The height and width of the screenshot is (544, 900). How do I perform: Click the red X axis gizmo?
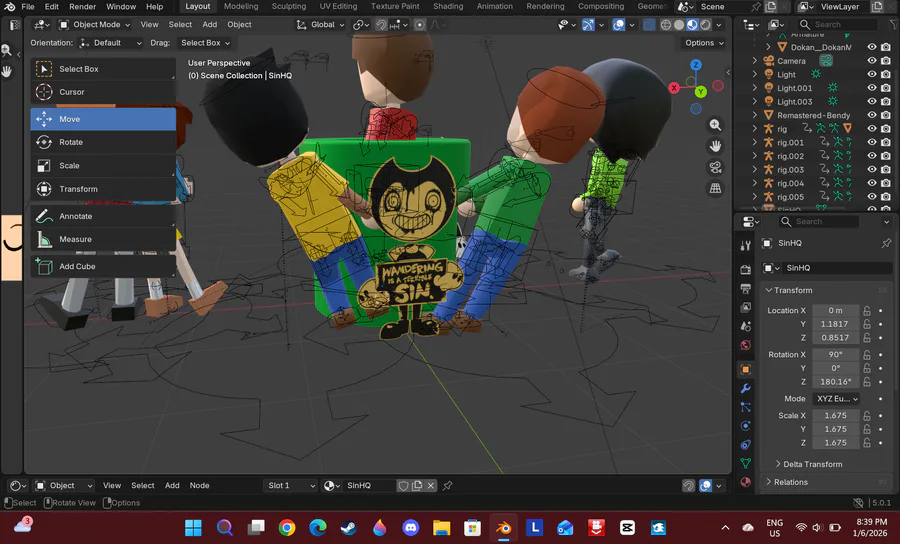click(x=674, y=88)
